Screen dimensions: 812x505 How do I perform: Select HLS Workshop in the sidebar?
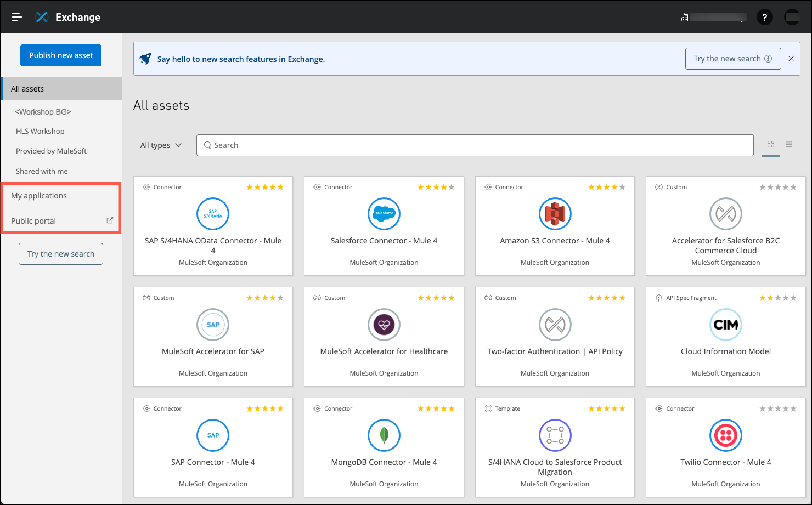click(40, 132)
